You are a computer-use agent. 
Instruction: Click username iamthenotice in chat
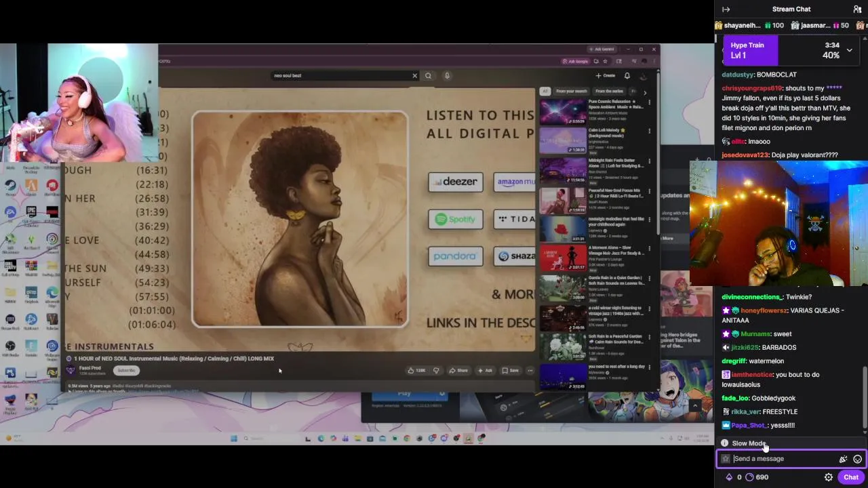coord(751,375)
